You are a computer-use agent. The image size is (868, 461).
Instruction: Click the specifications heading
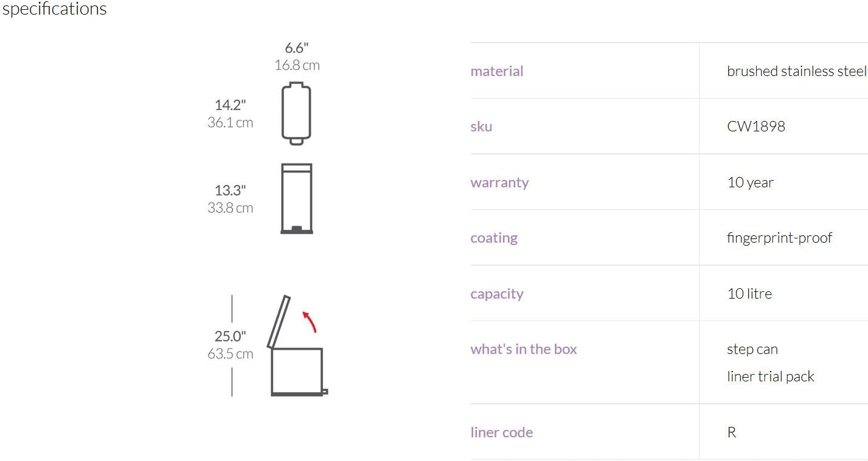pos(54,9)
